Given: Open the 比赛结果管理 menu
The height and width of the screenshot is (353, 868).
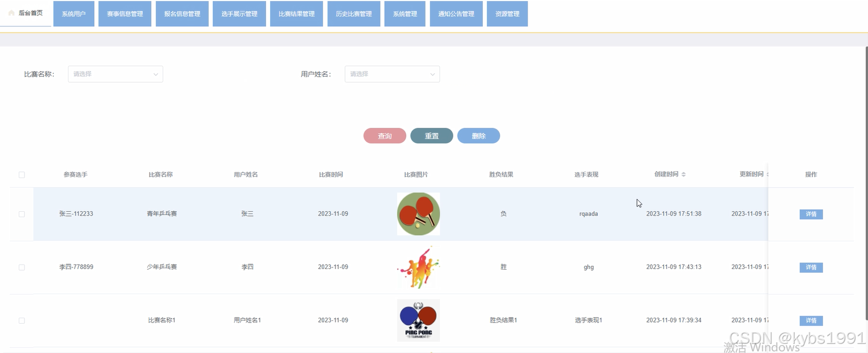Looking at the screenshot, I should 296,14.
